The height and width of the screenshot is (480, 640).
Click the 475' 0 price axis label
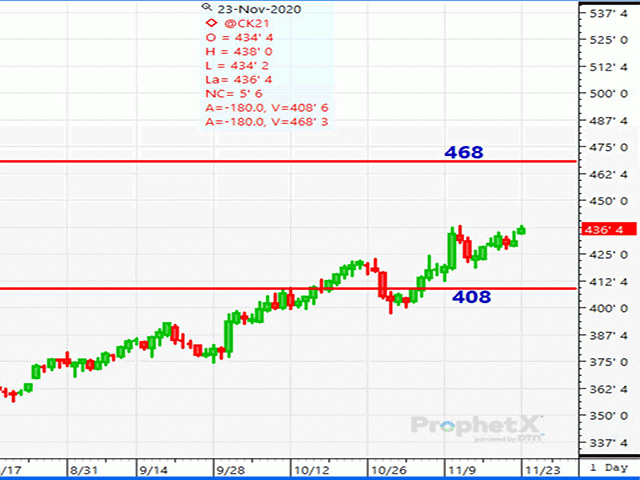(608, 147)
